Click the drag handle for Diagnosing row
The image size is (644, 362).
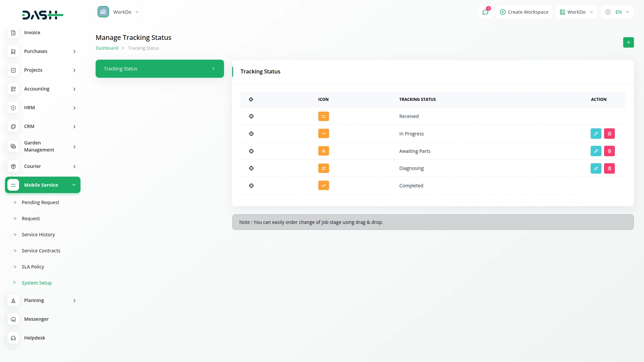click(x=251, y=168)
